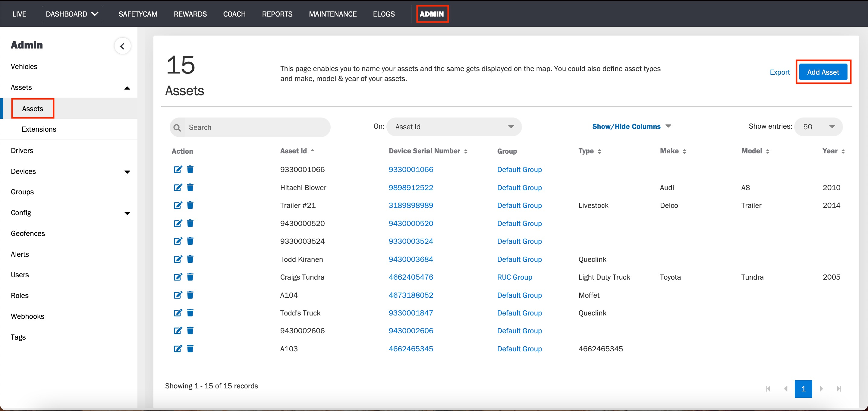
Task: Open Extensions under Assets
Action: click(39, 129)
